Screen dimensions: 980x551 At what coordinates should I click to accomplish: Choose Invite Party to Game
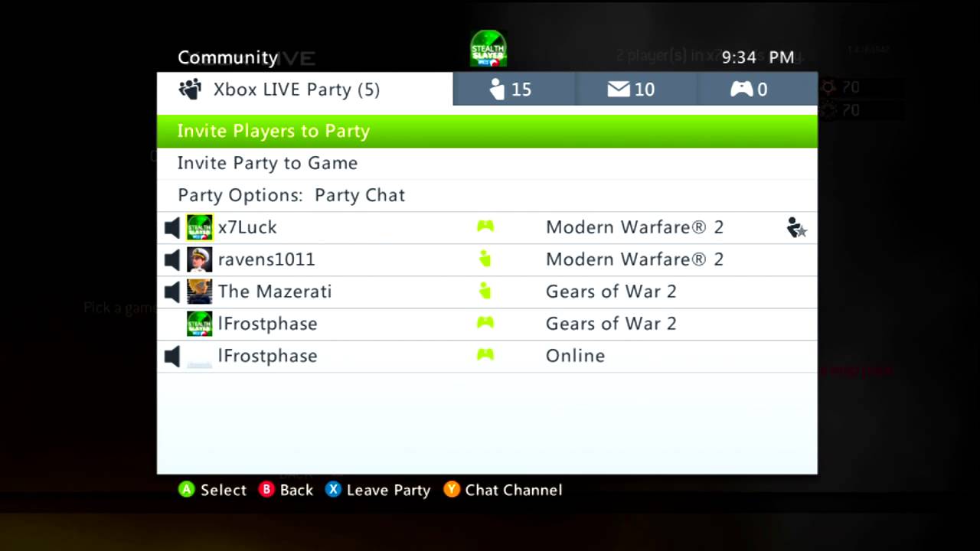pyautogui.click(x=487, y=163)
